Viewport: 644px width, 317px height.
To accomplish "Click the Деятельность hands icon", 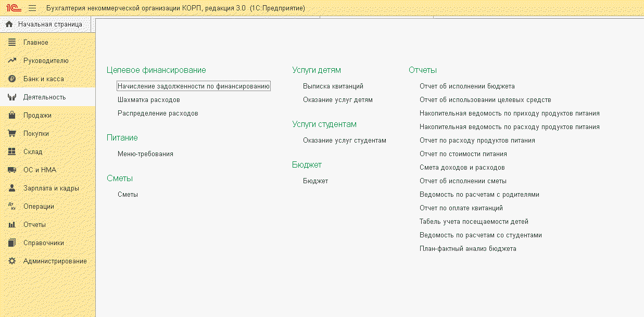I will tap(12, 97).
